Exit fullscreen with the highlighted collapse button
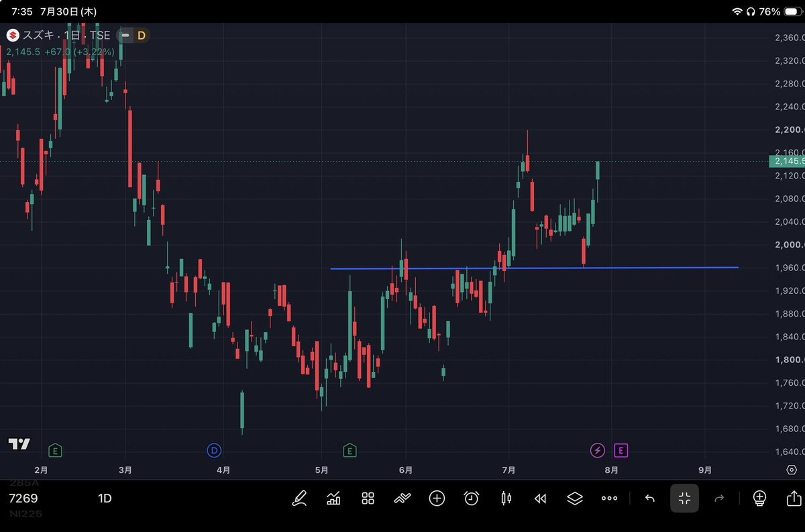The height and width of the screenshot is (532, 805). (x=684, y=498)
